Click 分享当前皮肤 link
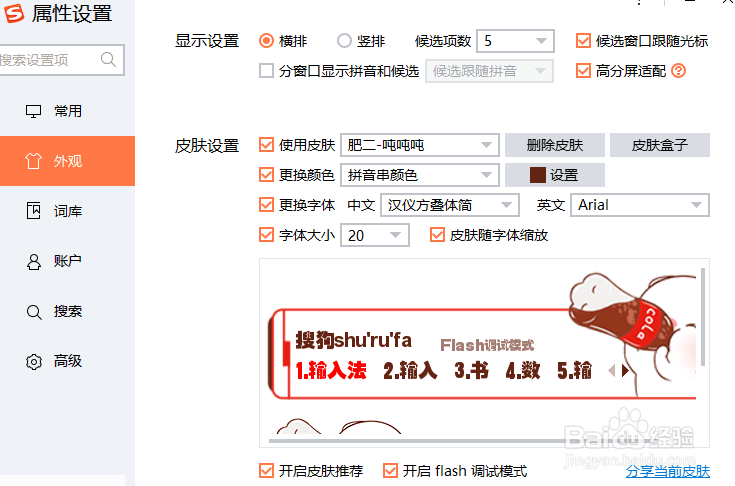Image resolution: width=735 pixels, height=486 pixels. [668, 471]
